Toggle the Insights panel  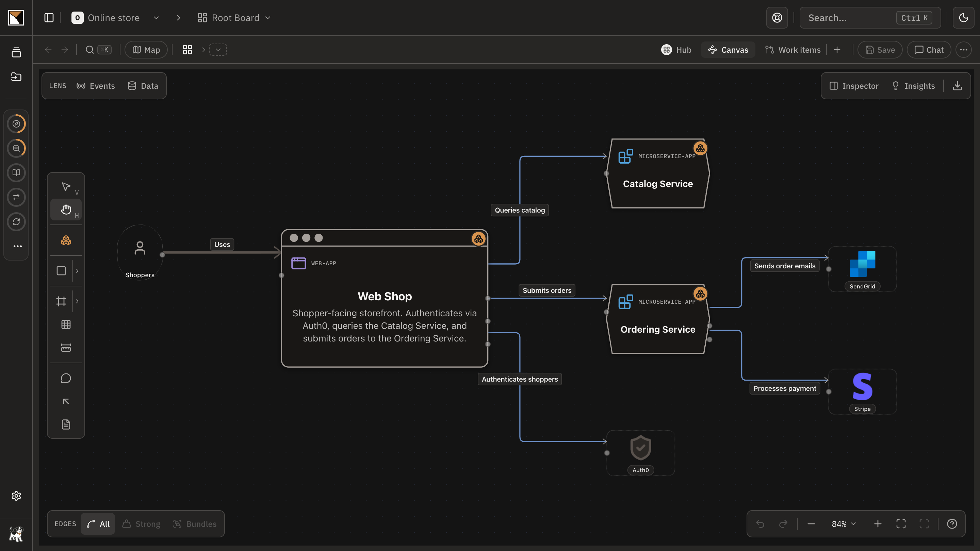913,86
